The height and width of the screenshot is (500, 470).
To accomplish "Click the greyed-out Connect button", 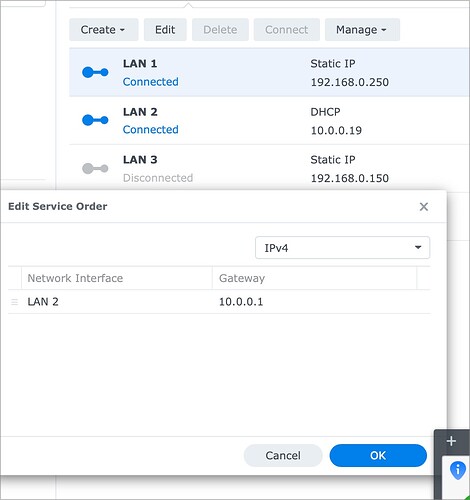I will click(x=286, y=30).
